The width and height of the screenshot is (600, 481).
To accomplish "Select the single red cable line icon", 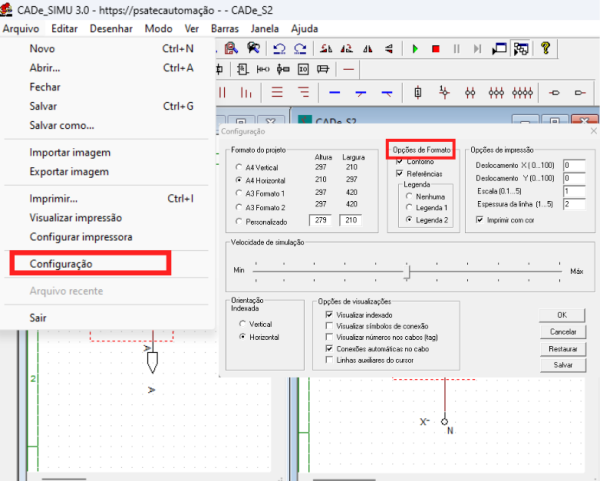I will 349,69.
